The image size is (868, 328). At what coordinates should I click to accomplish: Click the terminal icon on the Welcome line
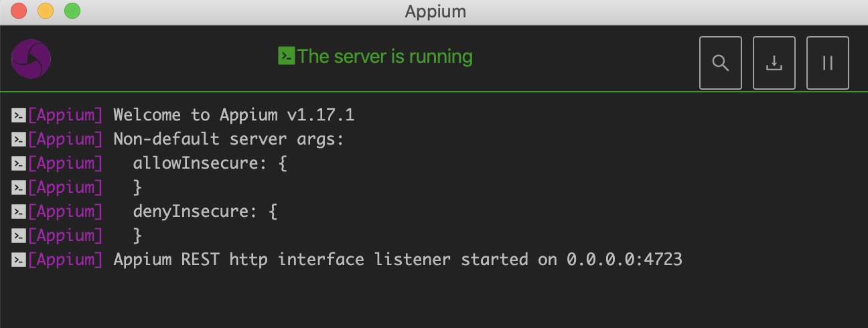19,115
